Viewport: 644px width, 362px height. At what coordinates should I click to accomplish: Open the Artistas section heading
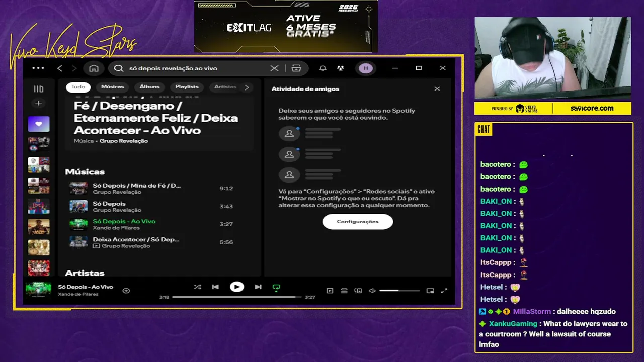85,273
